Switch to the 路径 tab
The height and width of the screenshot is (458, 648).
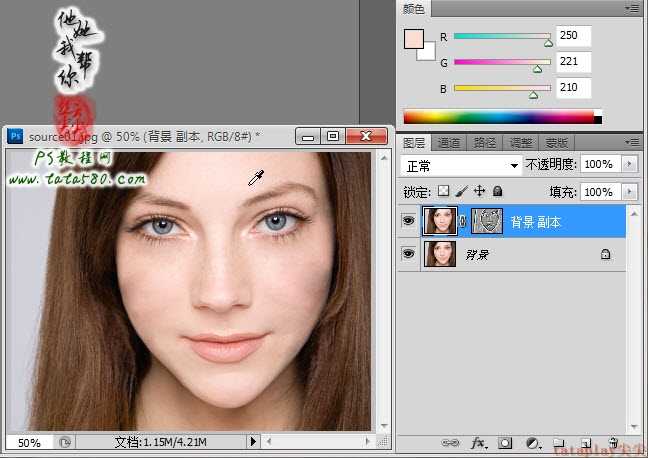tap(484, 143)
